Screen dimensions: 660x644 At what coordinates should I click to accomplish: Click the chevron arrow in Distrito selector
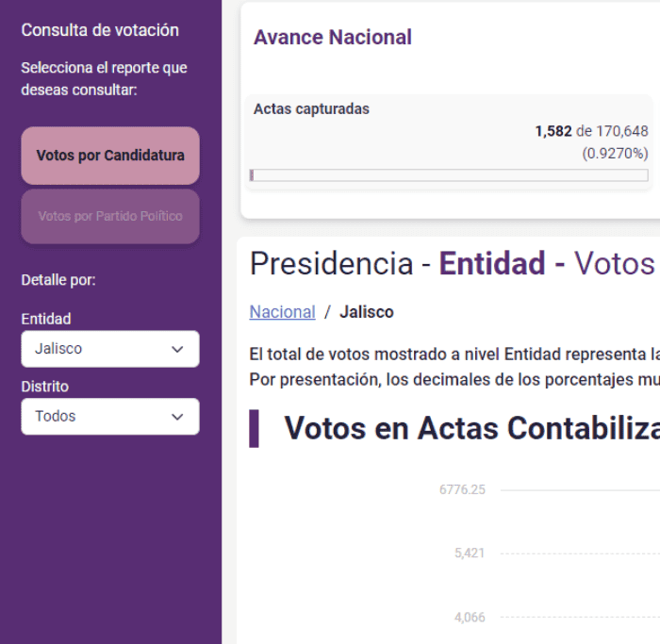pyautogui.click(x=177, y=417)
